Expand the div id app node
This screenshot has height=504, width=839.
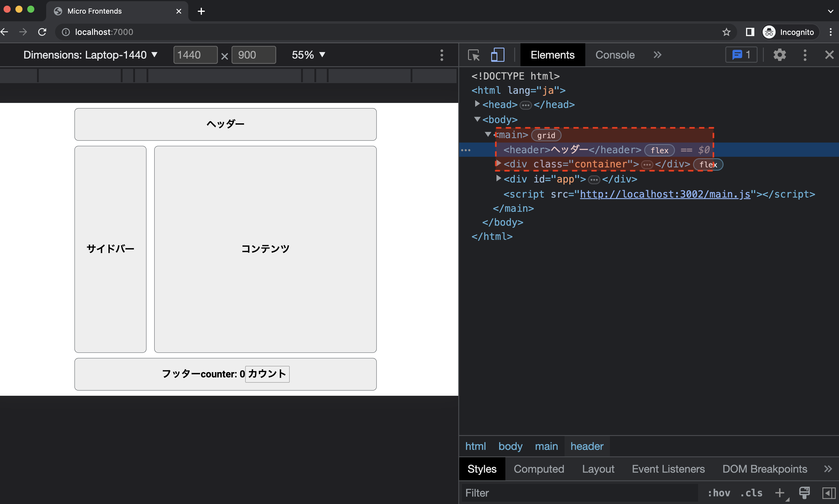coord(498,178)
